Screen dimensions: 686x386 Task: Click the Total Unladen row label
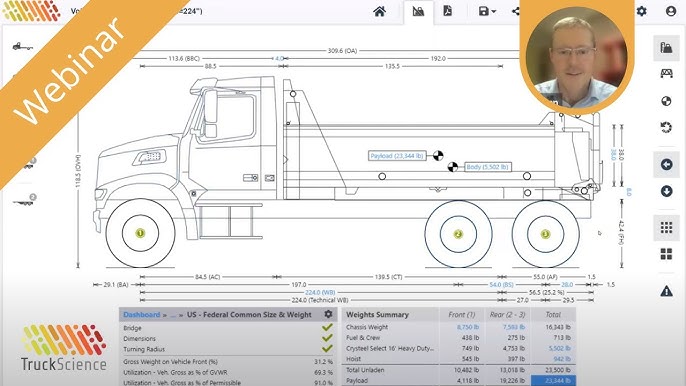point(365,370)
